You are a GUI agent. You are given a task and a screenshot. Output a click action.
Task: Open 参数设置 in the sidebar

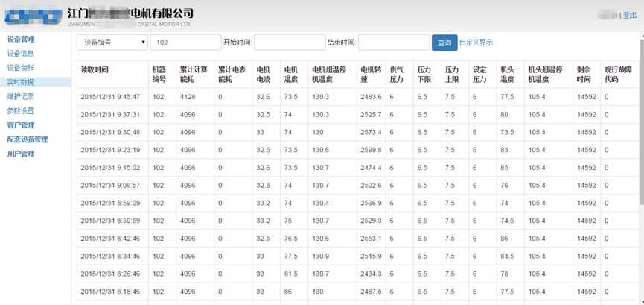point(20,111)
